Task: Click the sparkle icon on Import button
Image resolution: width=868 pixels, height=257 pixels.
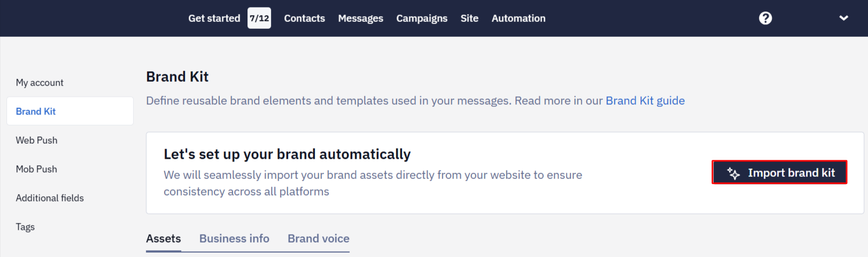Action: pyautogui.click(x=733, y=173)
